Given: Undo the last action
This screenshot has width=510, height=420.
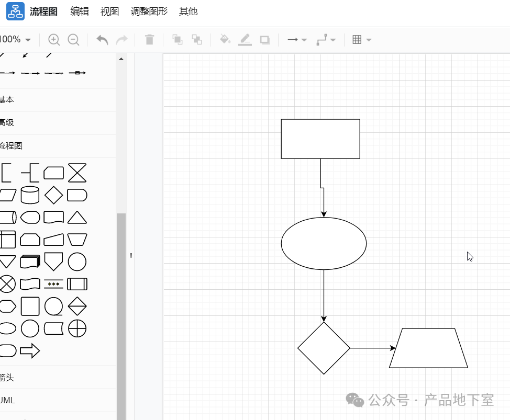Looking at the screenshot, I should [x=102, y=40].
